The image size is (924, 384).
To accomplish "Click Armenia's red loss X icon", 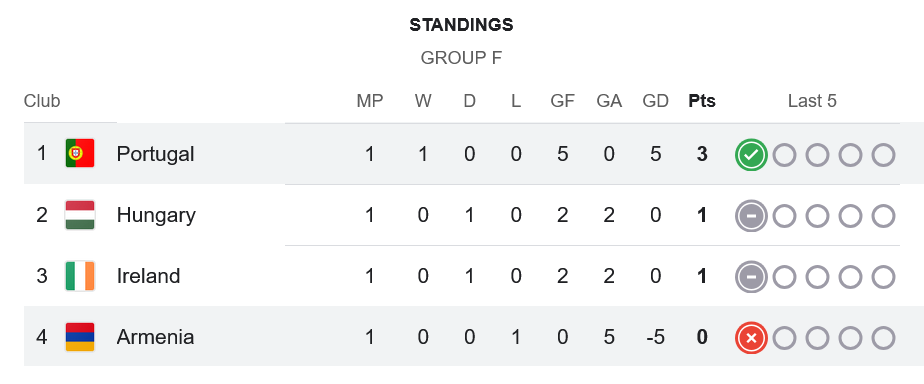I will coord(751,338).
